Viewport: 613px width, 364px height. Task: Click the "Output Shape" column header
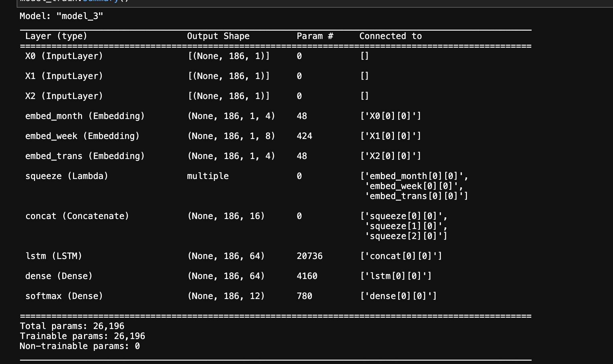click(x=218, y=36)
